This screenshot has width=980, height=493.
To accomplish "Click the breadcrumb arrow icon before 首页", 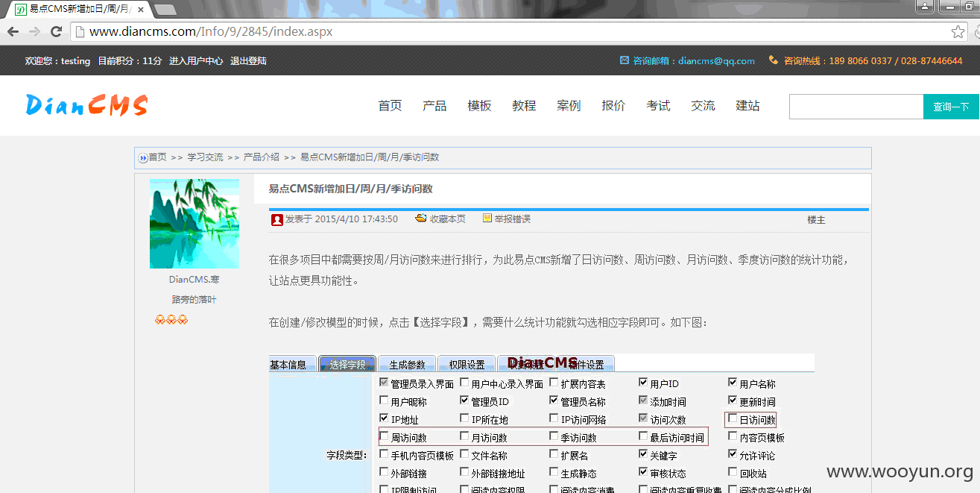I will coord(142,158).
